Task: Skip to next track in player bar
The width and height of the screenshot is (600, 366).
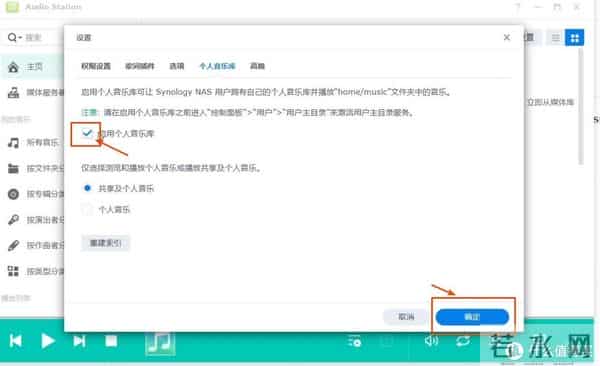Action: 79,341
